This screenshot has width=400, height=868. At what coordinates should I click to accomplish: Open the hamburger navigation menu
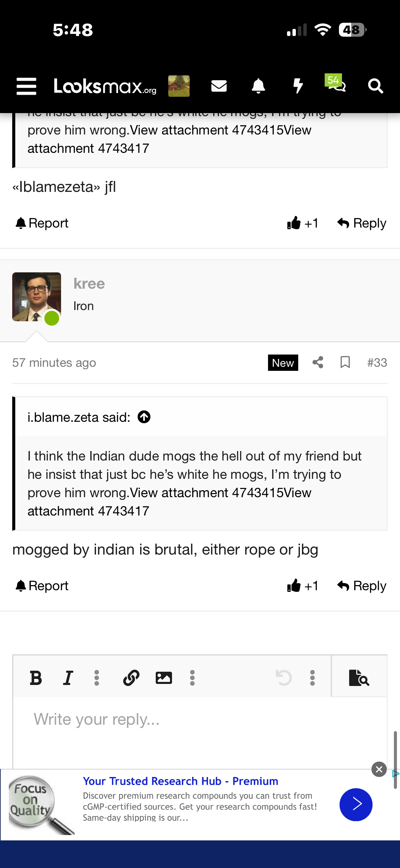click(x=26, y=86)
